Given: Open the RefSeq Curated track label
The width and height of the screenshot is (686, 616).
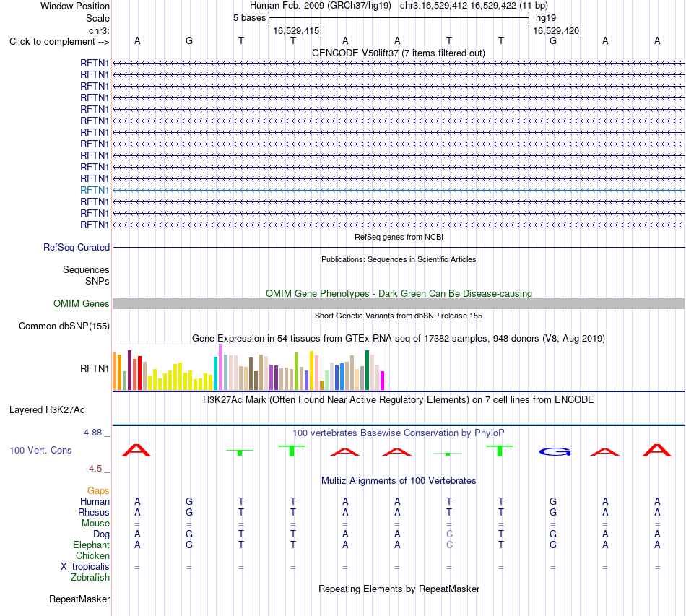Looking at the screenshot, I should pyautogui.click(x=76, y=247).
